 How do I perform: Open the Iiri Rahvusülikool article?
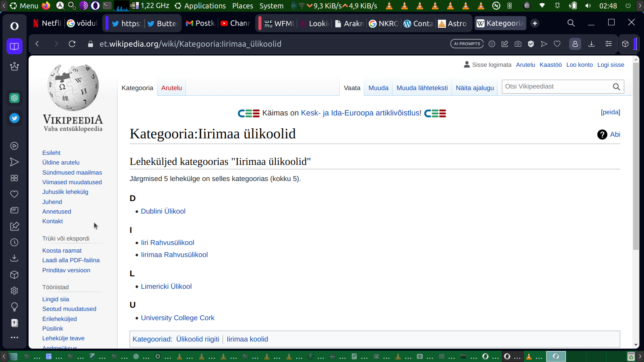point(167,243)
